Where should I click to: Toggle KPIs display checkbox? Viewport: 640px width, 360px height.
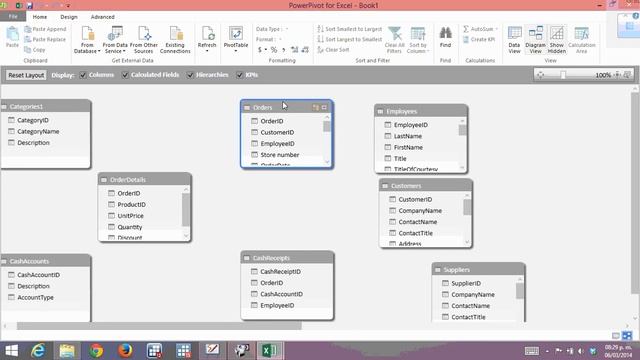(x=240, y=75)
